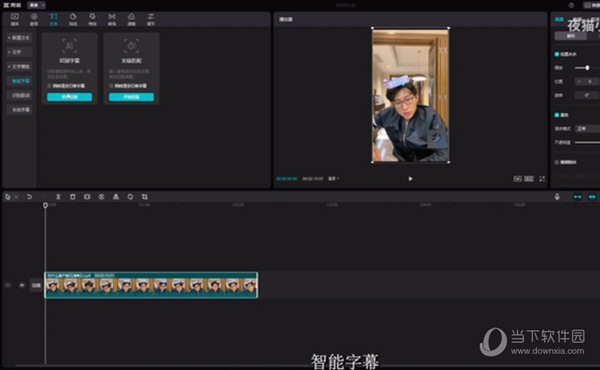Click the total duration timecode in the player
Viewport: 600px width, 370px height.
click(x=313, y=179)
